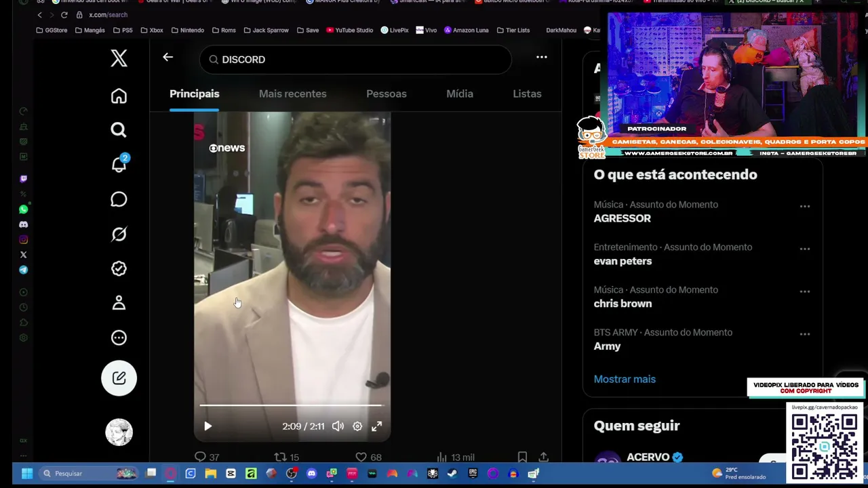
Task: Open options for evan peters trend
Action: click(805, 249)
